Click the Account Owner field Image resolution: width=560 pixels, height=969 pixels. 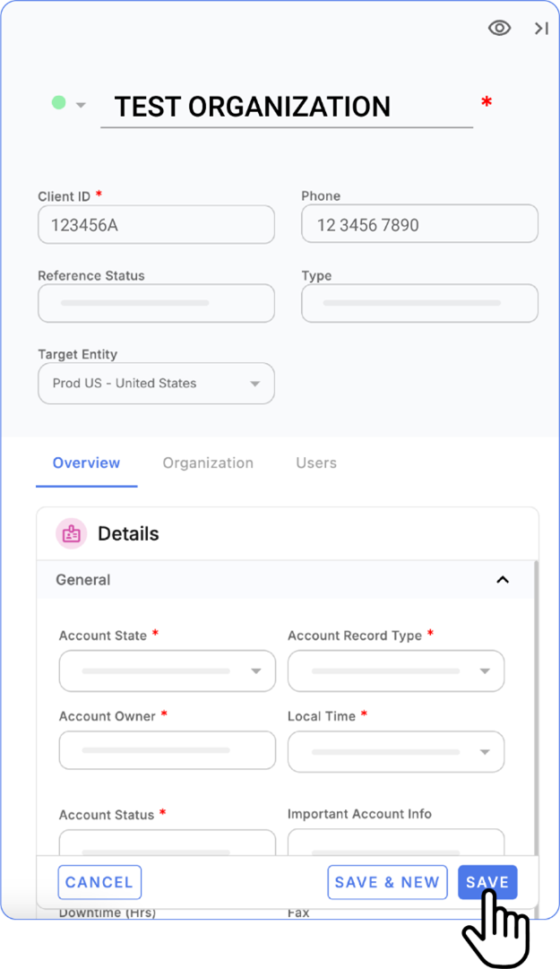167,750
